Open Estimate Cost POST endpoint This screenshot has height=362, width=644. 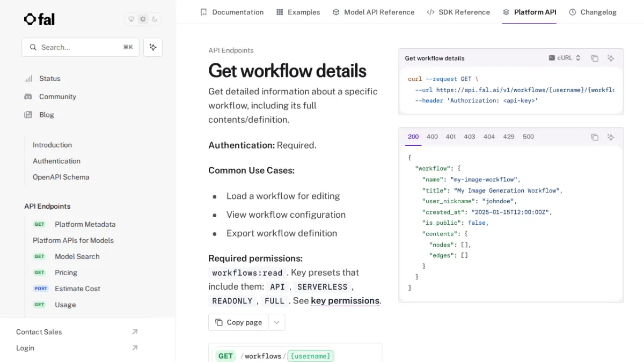tap(77, 289)
